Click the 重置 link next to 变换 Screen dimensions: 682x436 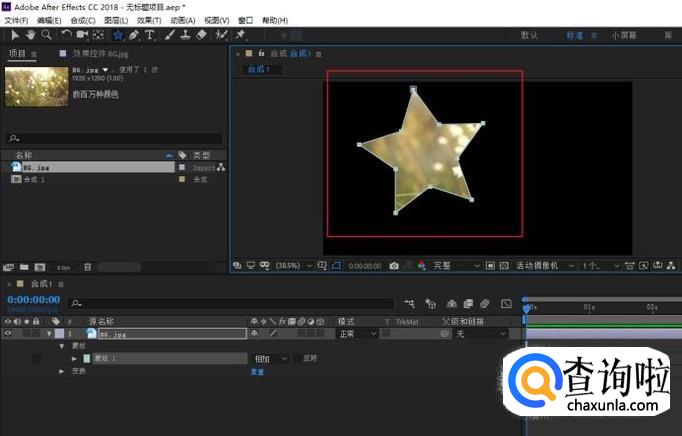(259, 370)
